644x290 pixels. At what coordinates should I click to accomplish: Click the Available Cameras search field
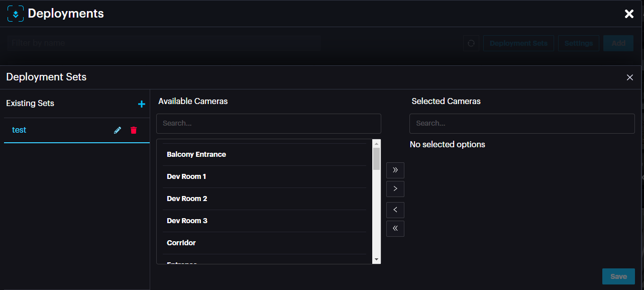point(268,124)
